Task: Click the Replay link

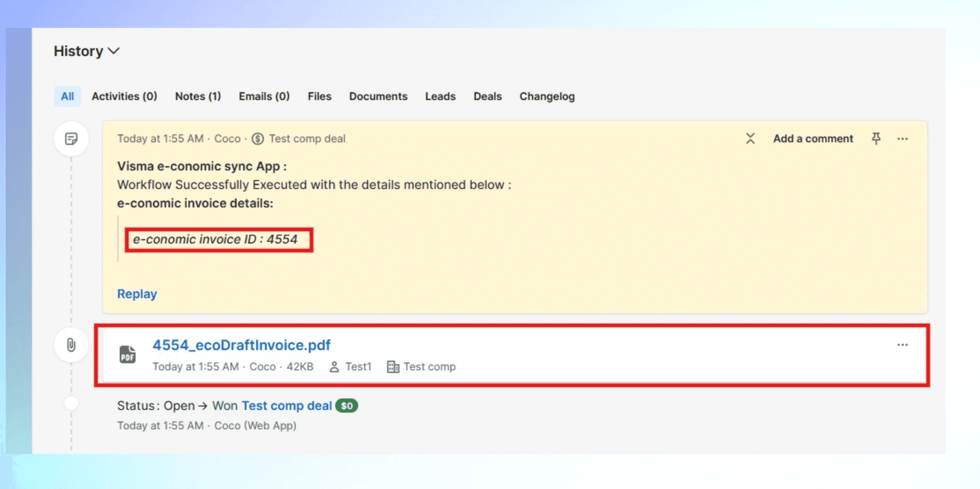Action: [137, 294]
